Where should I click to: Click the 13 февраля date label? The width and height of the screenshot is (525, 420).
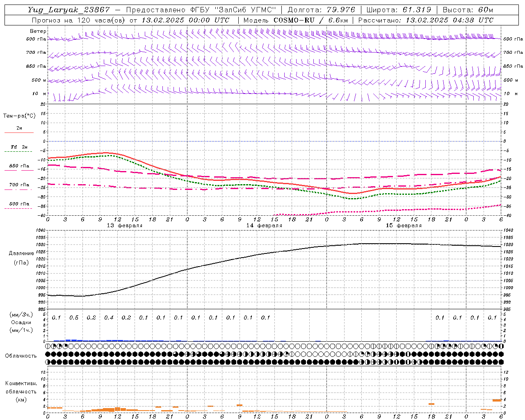point(125,226)
